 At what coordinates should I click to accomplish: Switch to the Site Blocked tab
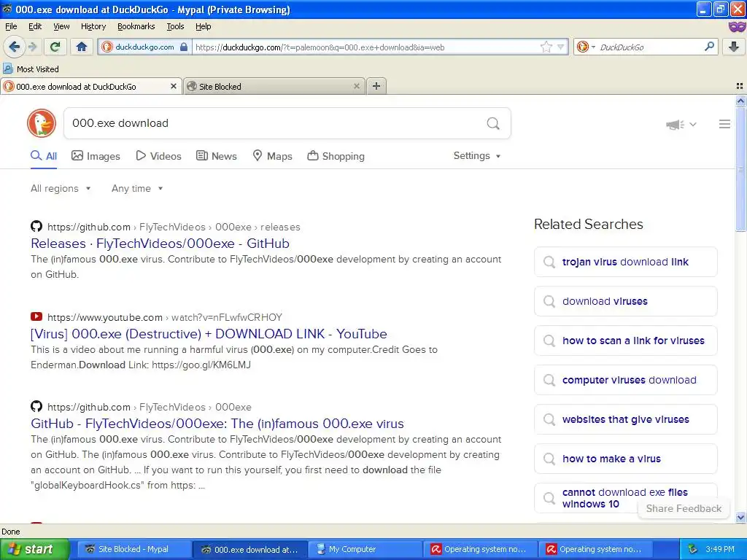(x=274, y=86)
